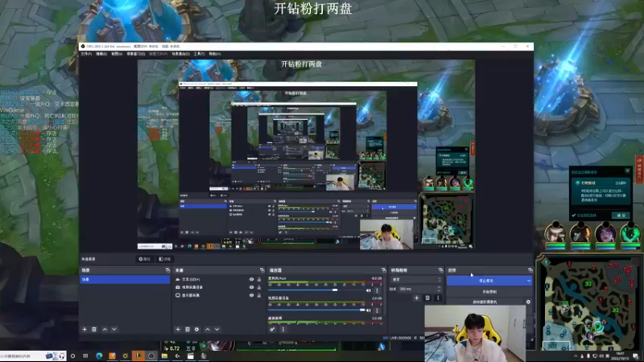Hide the display capture source
644x362 pixels.
click(251, 295)
